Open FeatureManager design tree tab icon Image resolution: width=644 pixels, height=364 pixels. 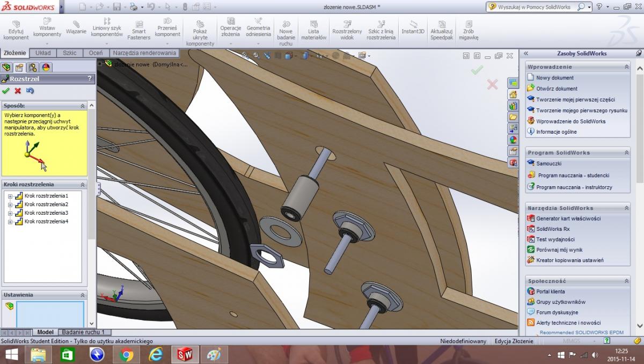(6, 67)
